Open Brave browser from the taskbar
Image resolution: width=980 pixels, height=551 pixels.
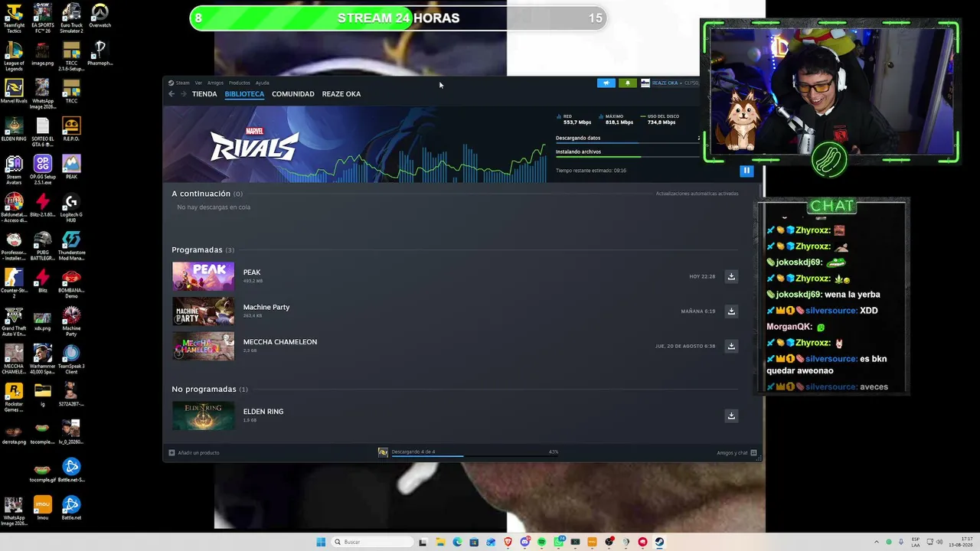pyautogui.click(x=508, y=542)
